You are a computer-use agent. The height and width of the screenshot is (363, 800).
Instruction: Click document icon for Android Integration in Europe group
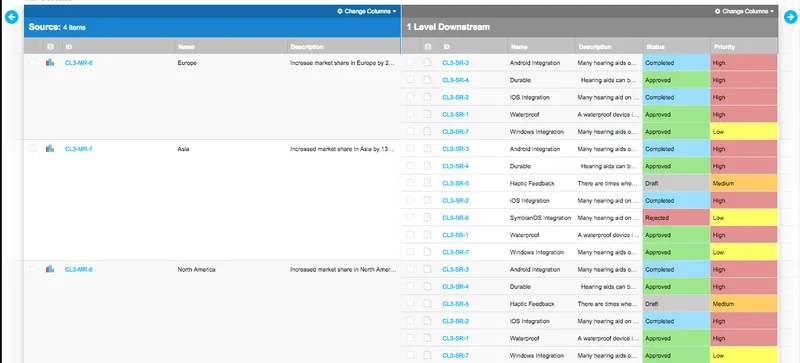pos(427,63)
